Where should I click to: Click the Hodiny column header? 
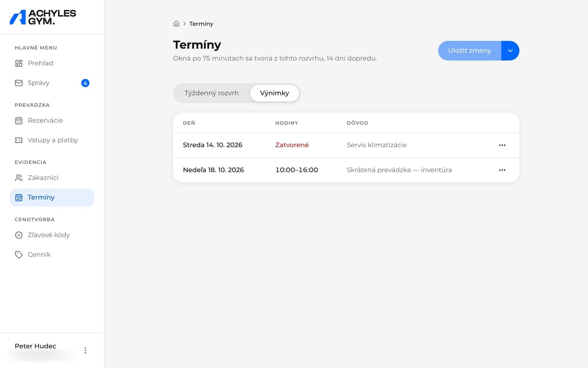click(287, 123)
